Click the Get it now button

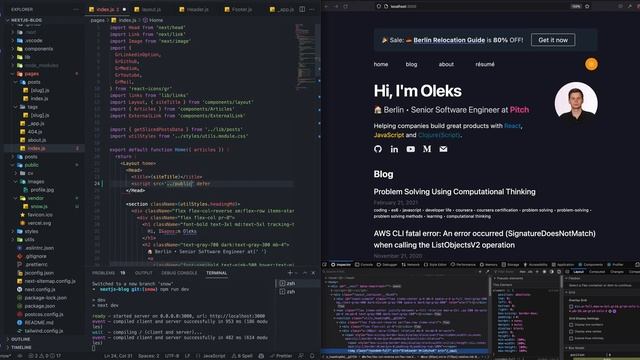[x=553, y=40]
